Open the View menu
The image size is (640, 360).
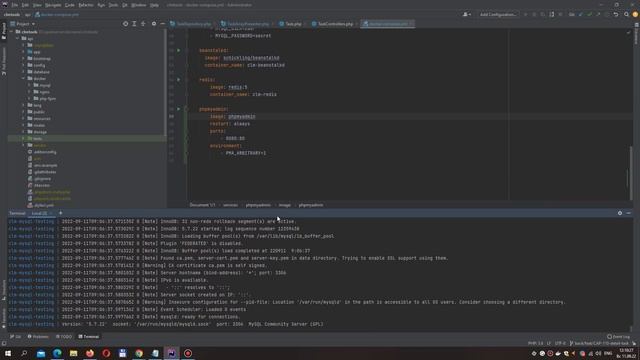tap(37, 5)
